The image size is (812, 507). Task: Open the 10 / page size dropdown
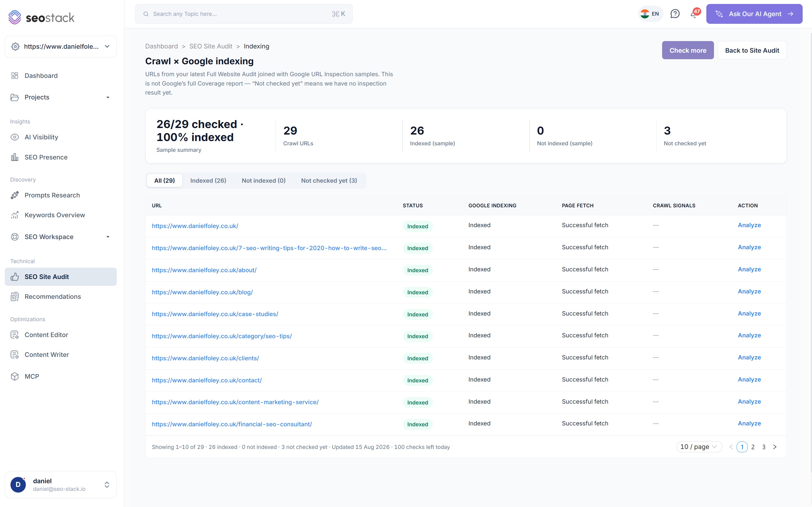click(699, 447)
